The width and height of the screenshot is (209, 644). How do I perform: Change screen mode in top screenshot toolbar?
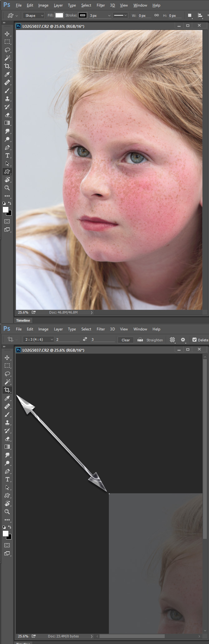(x=7, y=230)
